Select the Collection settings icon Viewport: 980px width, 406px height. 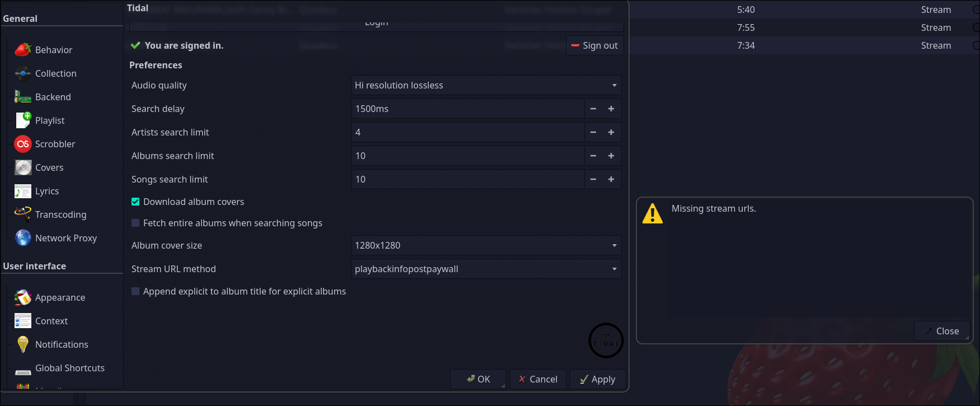pos(23,73)
